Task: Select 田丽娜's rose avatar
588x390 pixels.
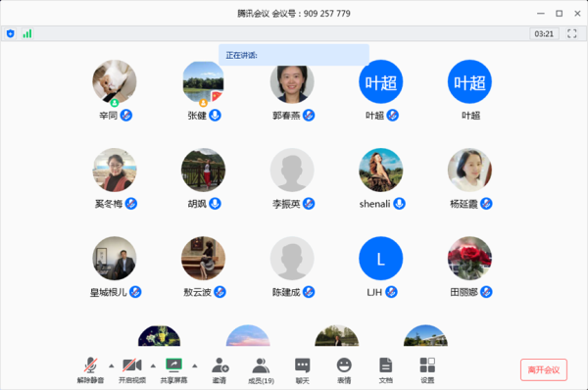Action: tap(469, 258)
